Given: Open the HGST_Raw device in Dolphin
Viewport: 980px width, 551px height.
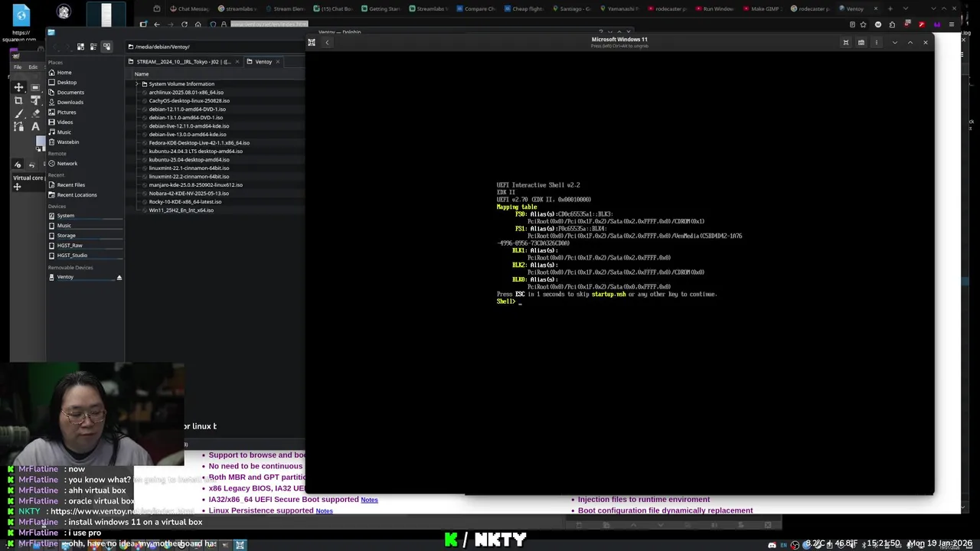Looking at the screenshot, I should [x=70, y=246].
